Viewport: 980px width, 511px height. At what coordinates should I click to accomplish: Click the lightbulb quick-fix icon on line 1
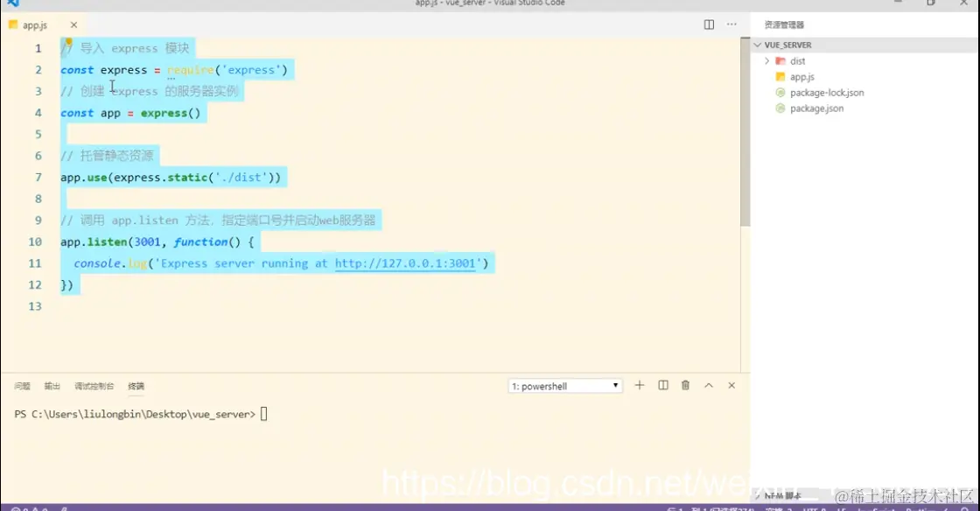69,43
